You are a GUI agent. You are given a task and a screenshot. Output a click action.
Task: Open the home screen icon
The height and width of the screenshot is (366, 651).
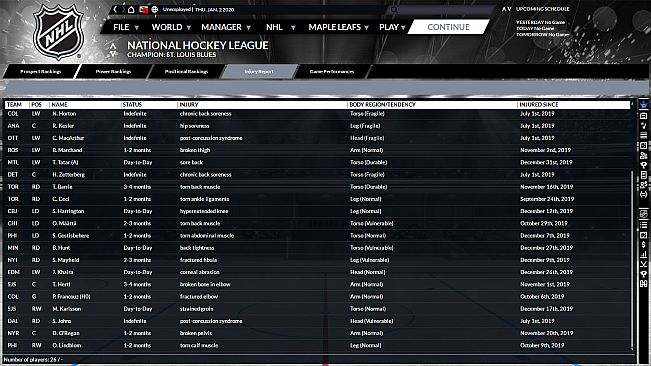click(x=131, y=9)
